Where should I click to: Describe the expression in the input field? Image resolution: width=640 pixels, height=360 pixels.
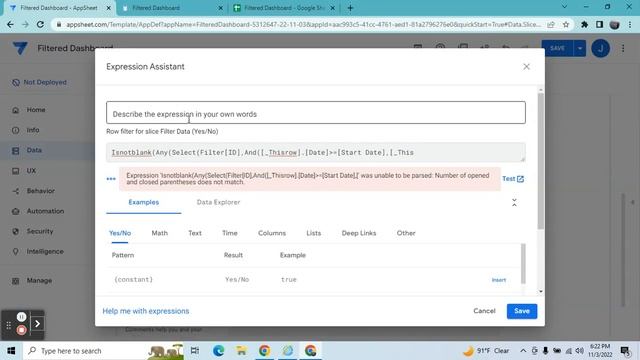click(316, 113)
